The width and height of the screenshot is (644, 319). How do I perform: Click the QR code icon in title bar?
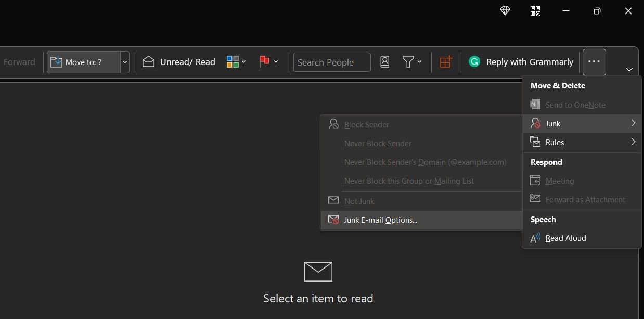click(535, 11)
